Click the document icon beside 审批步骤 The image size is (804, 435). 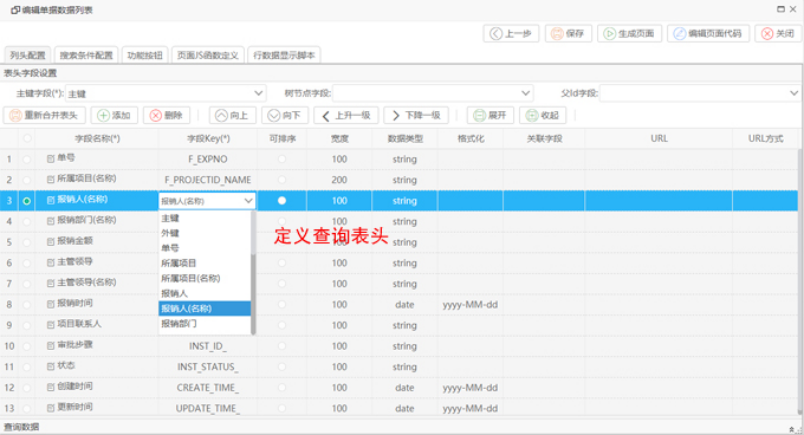click(x=51, y=346)
